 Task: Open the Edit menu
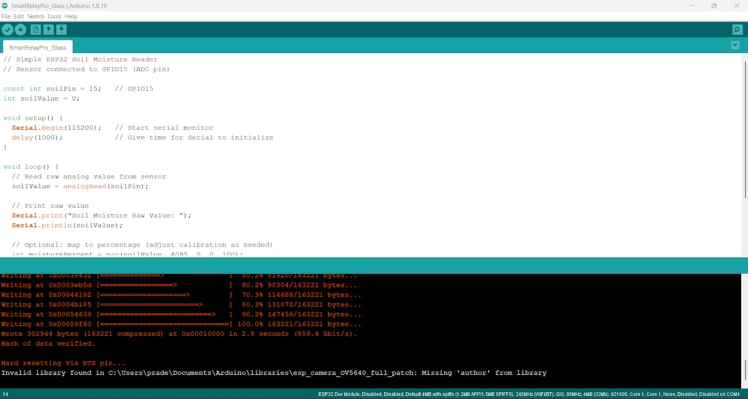tap(19, 16)
